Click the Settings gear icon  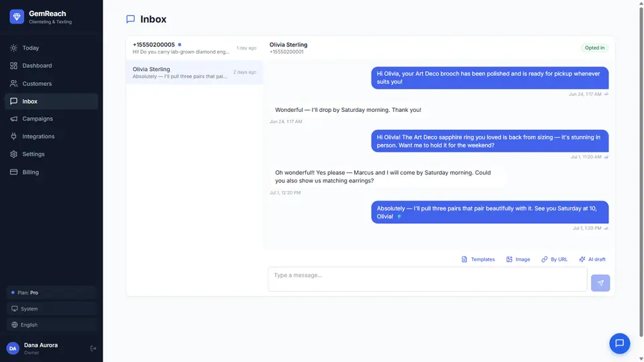coord(13,154)
